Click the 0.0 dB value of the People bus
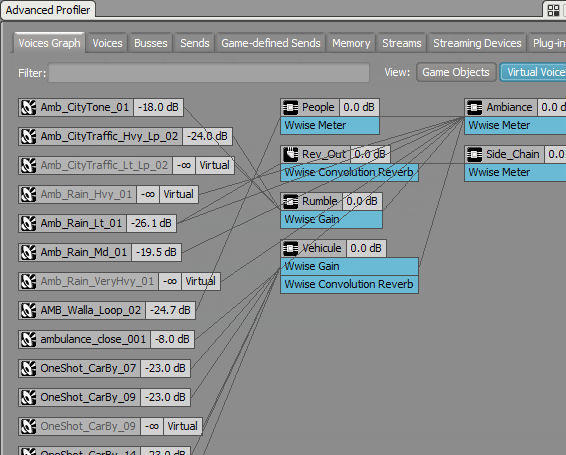This screenshot has width=566, height=455. click(359, 107)
